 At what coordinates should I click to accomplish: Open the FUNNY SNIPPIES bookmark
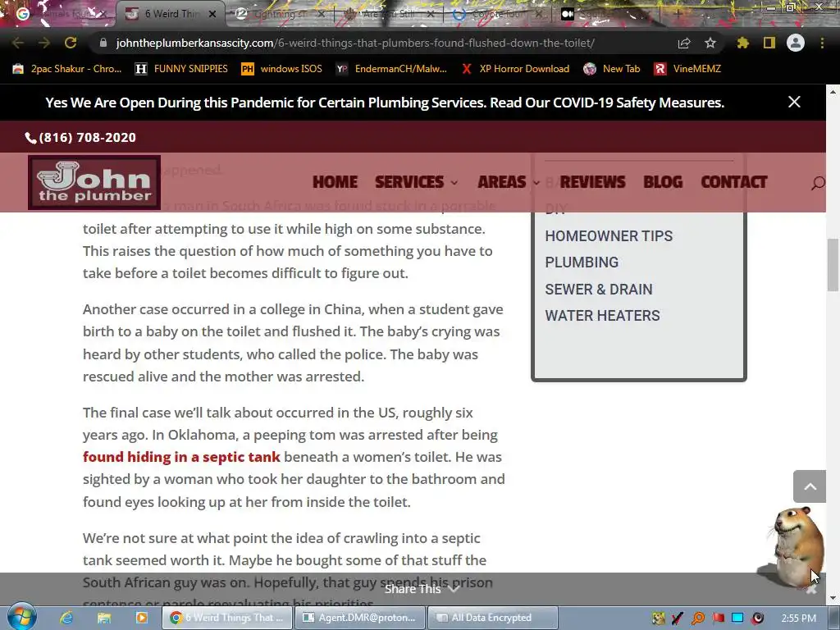181,69
